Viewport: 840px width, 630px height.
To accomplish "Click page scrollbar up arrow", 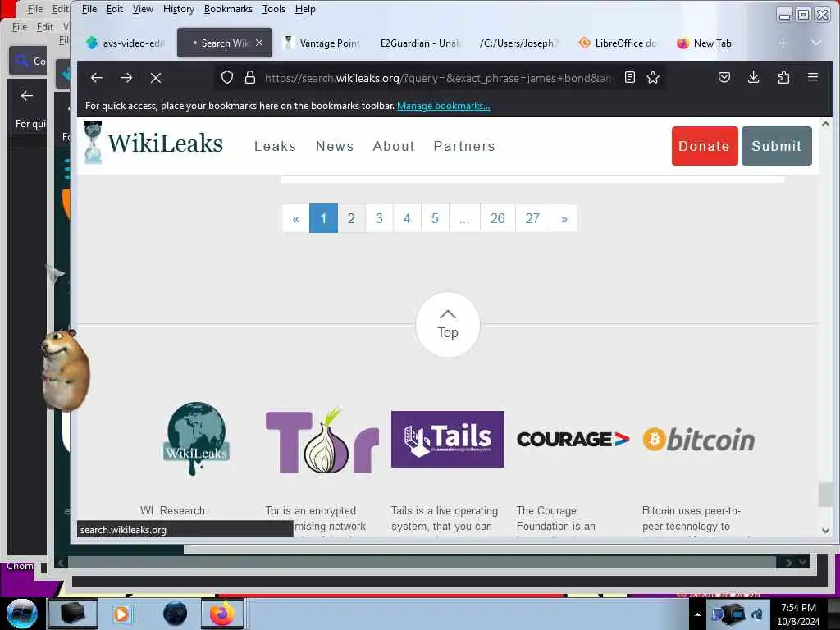I will 825,125.
